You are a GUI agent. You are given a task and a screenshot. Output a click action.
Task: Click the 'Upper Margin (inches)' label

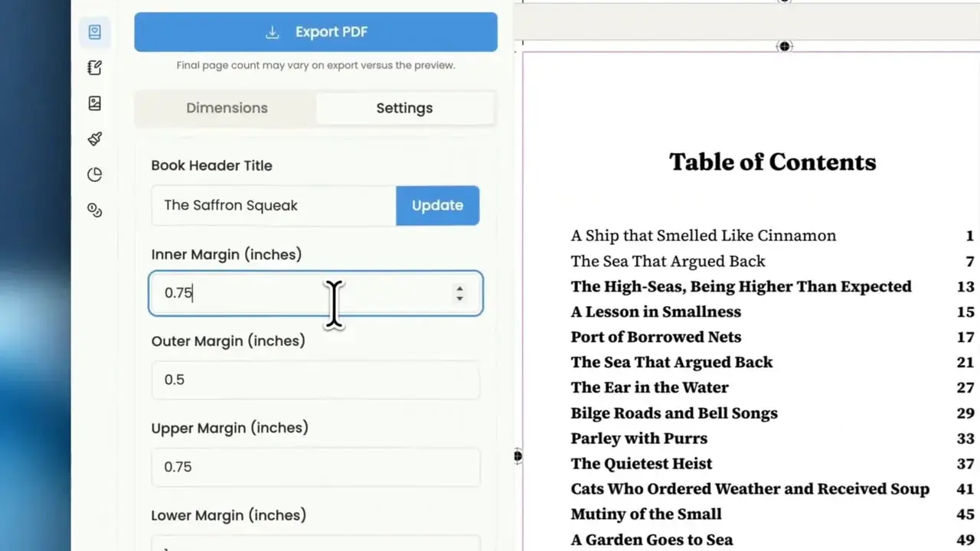click(x=230, y=428)
